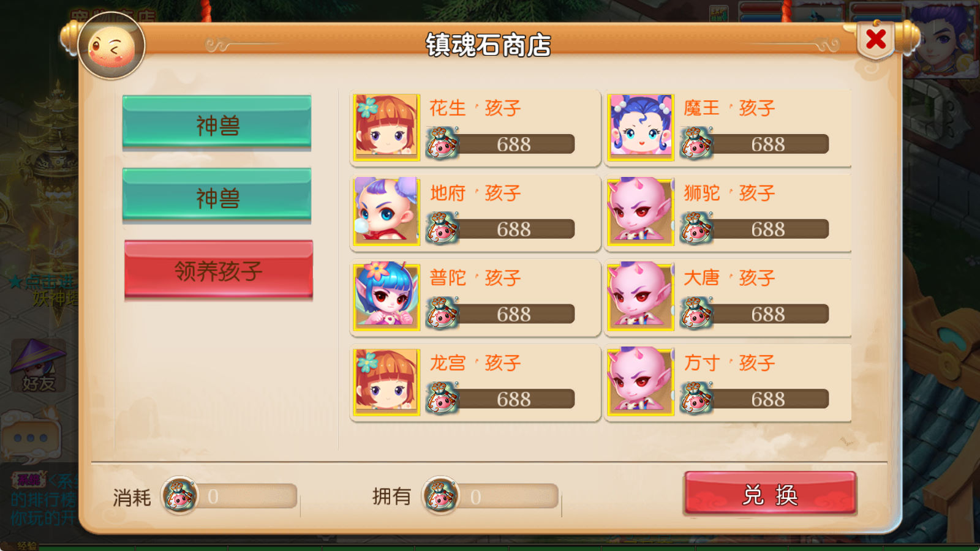This screenshot has height=551, width=980.
Task: Switch to the 领养孩子 tab
Action: pyautogui.click(x=219, y=269)
